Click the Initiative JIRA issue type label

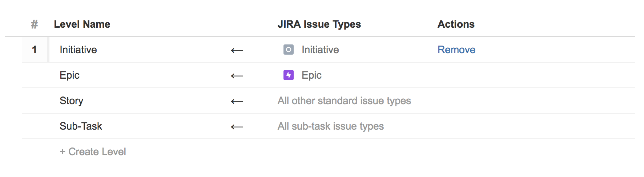(x=320, y=50)
